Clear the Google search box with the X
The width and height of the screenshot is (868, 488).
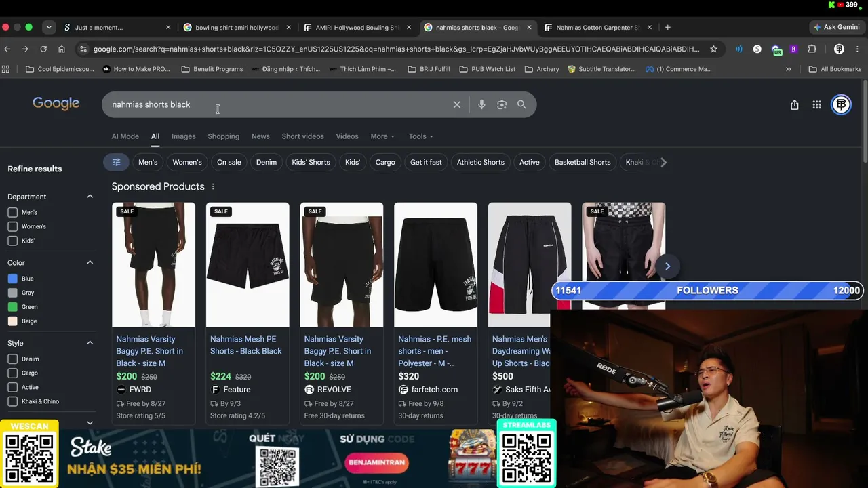pyautogui.click(x=456, y=104)
